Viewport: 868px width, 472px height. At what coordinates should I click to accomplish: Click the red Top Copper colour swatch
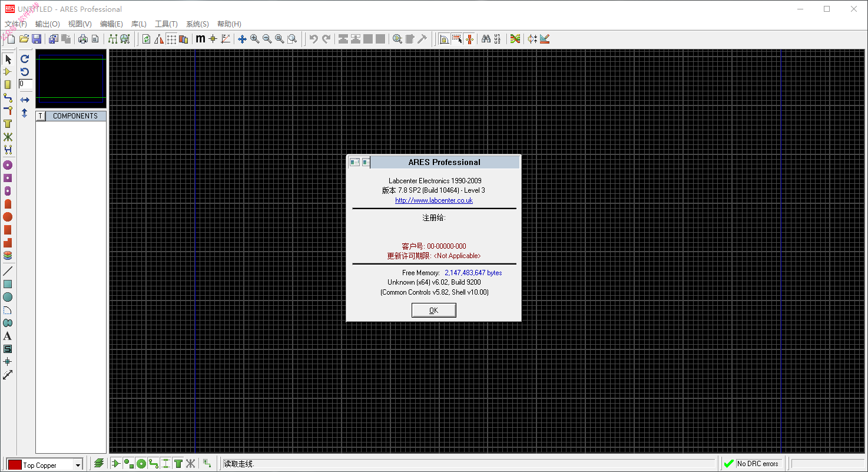coord(15,465)
